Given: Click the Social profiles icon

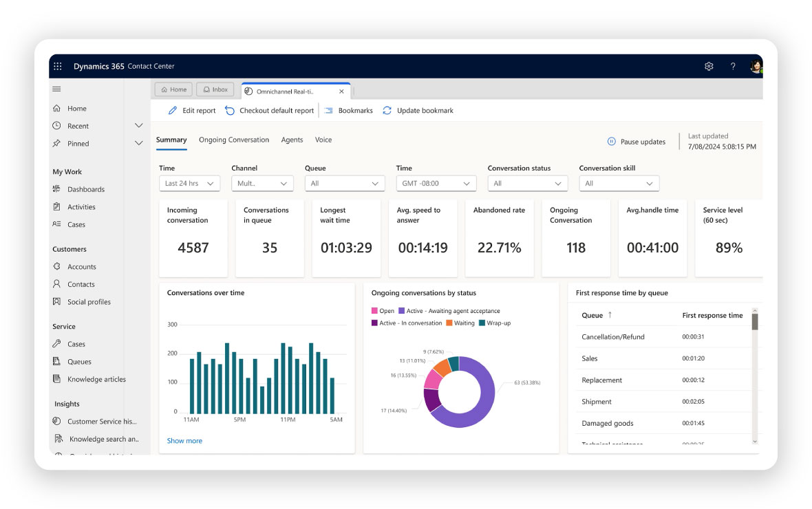Looking at the screenshot, I should pos(56,301).
